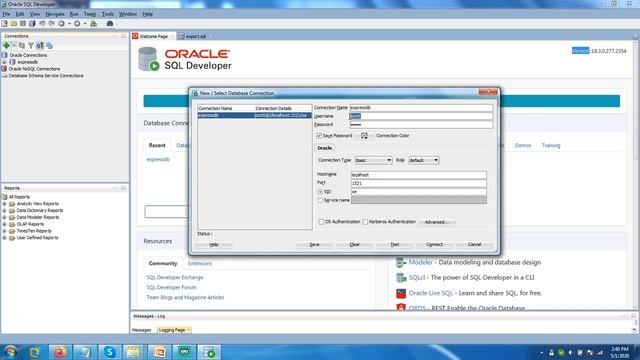Click the Clear button in dialog

click(354, 244)
